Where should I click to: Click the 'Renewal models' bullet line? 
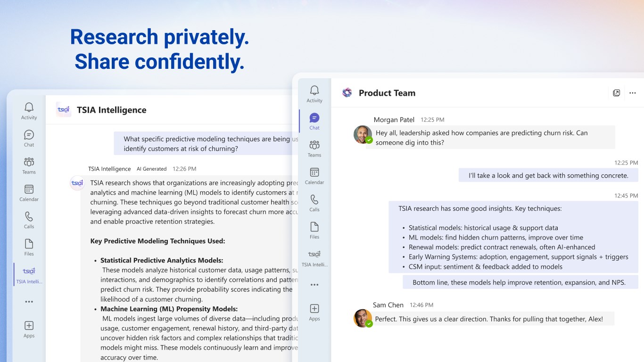coord(502,247)
